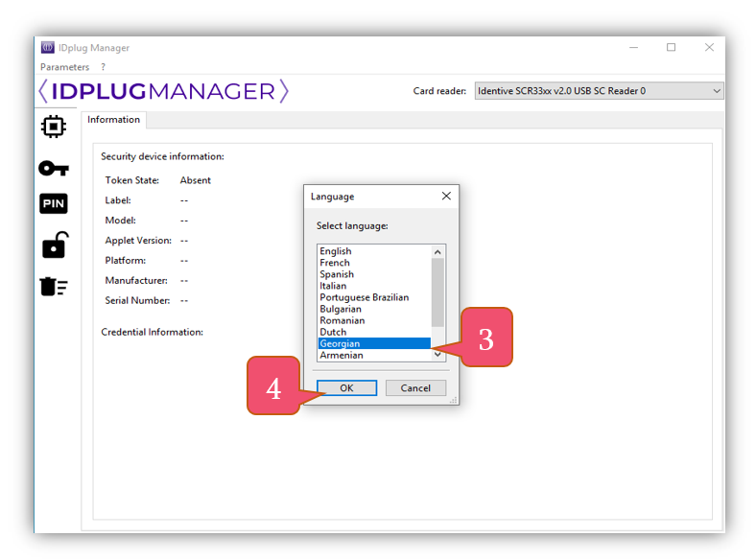Switch to the Information tab
The height and width of the screenshot is (560, 756).
pyautogui.click(x=113, y=120)
